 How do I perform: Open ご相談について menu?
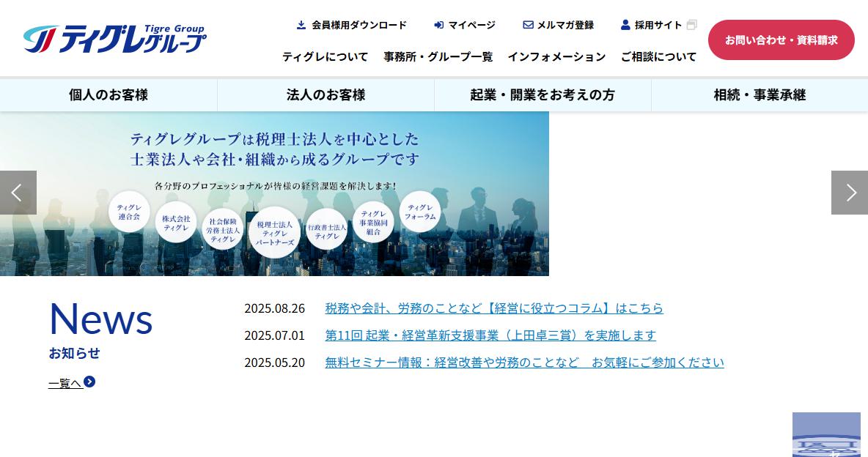coord(659,57)
